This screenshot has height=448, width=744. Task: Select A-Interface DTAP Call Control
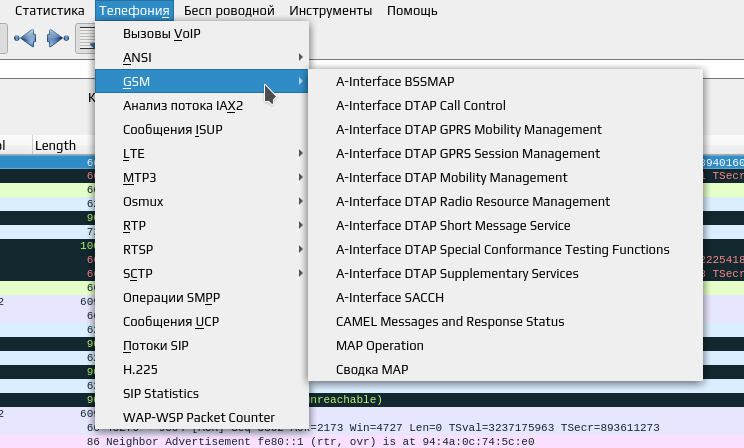[505, 105]
